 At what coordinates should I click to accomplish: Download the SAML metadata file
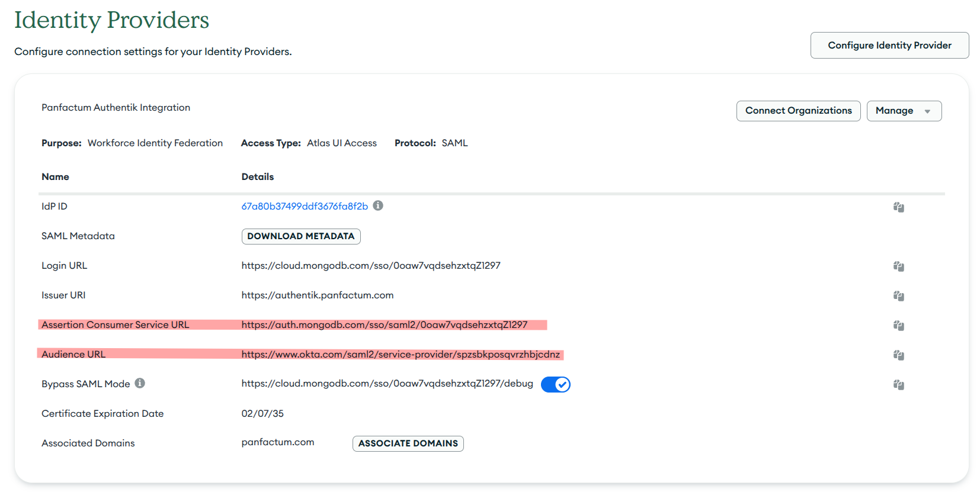301,236
